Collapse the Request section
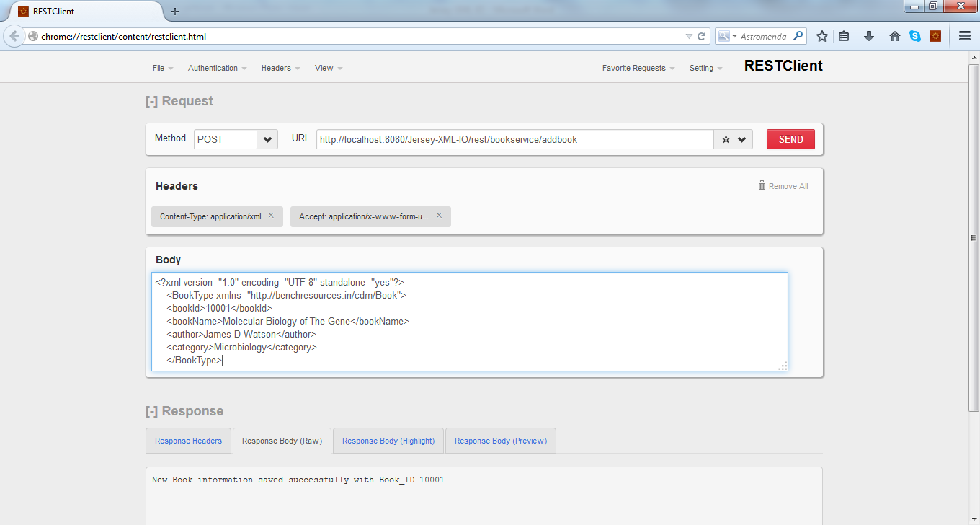 tap(152, 101)
